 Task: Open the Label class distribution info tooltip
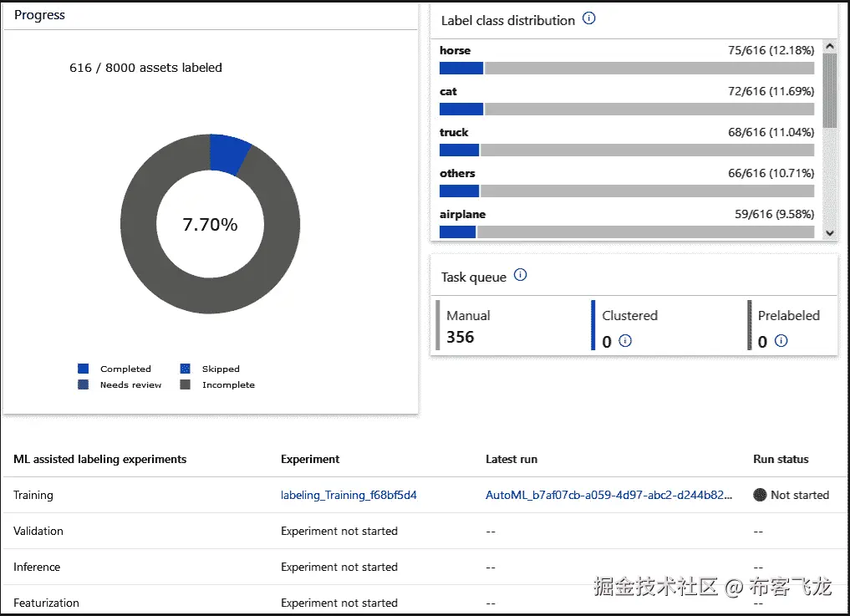(x=588, y=18)
